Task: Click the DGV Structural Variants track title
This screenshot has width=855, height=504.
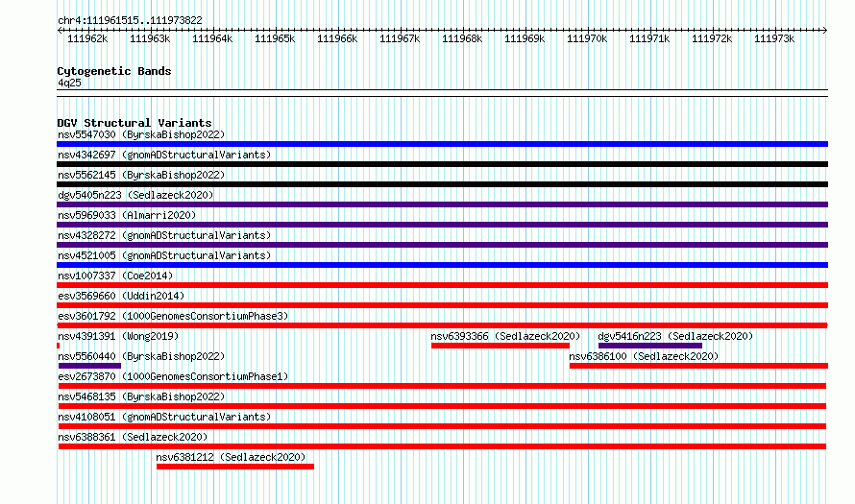Action: [134, 123]
